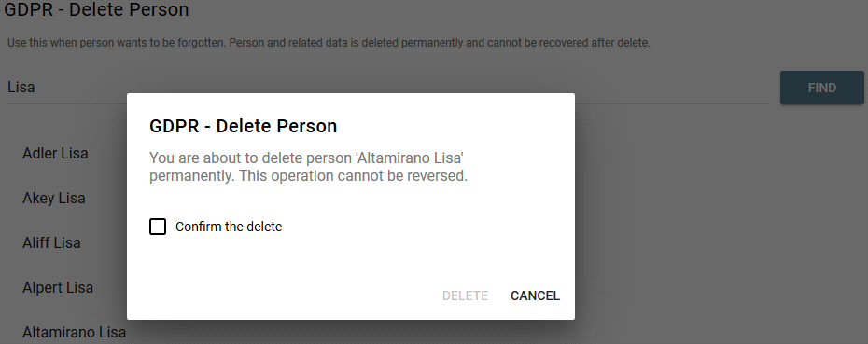Image resolution: width=868 pixels, height=344 pixels.
Task: Click the "Use this when person wants to be forgotten" description
Action: 329,43
